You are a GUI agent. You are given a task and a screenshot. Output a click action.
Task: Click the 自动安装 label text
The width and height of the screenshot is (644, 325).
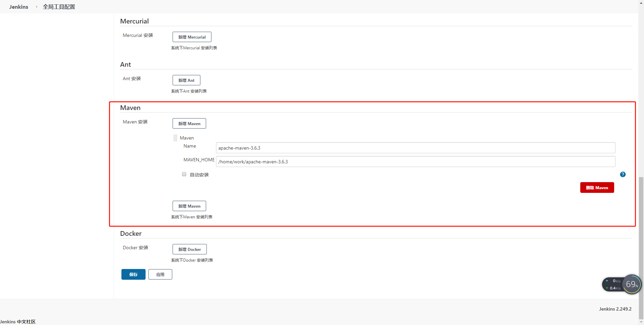[x=199, y=175]
